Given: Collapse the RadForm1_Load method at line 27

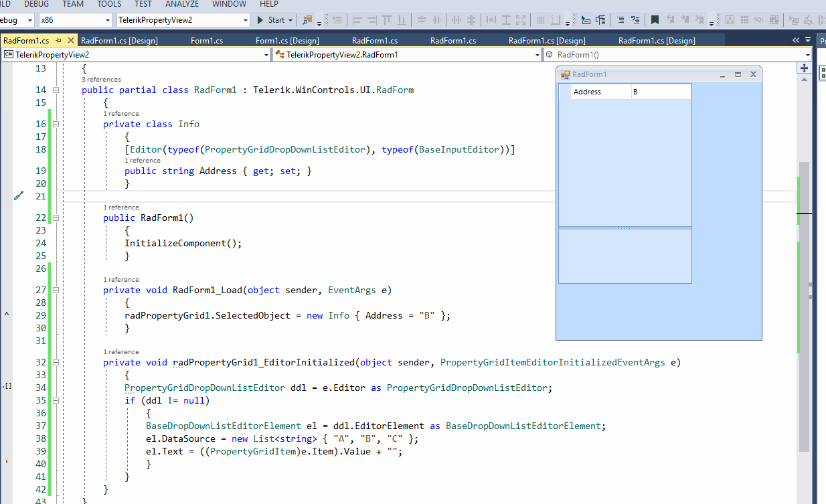Looking at the screenshot, I should pyautogui.click(x=56, y=290).
